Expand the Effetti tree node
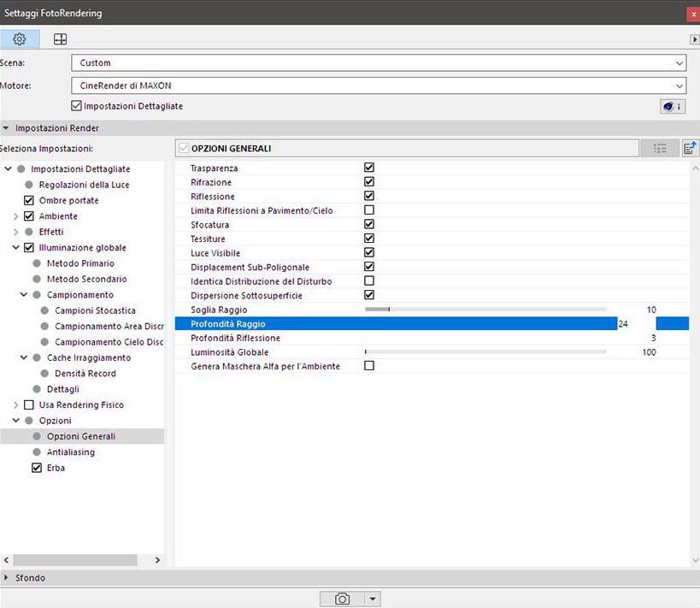Screen dimensions: 700x608 [16, 232]
